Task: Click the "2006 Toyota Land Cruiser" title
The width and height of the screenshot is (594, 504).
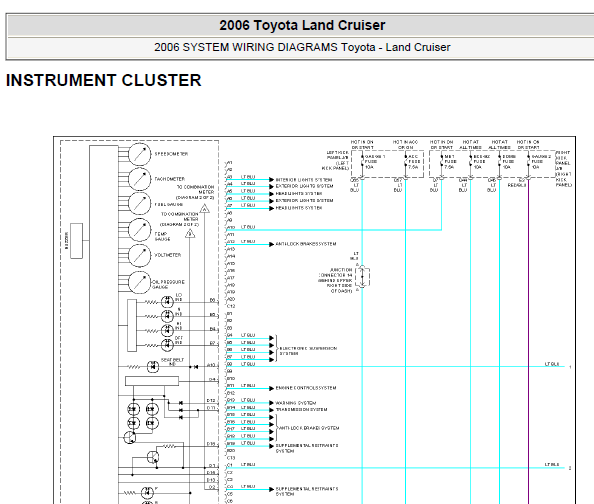Action: tap(302, 25)
